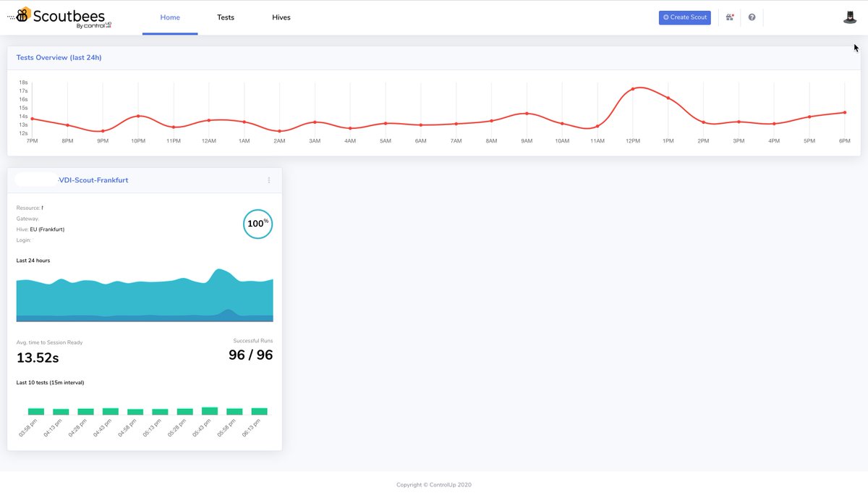The image size is (868, 498).
Task: Click the 03:58 pm test bar
Action: 36,411
